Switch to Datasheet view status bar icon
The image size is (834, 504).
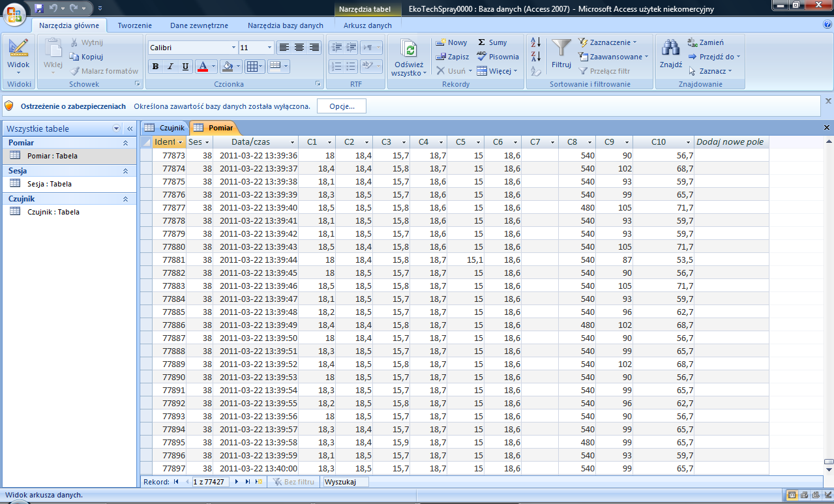click(792, 495)
